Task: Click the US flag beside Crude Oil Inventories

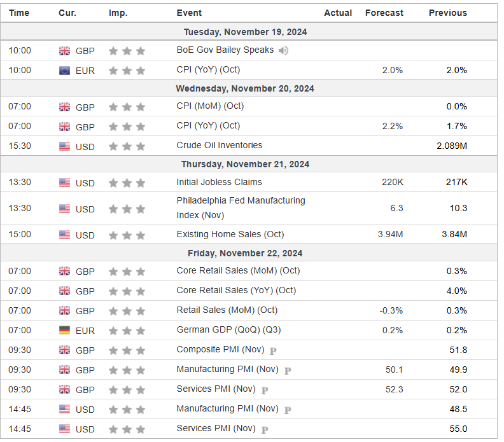Action: point(65,146)
